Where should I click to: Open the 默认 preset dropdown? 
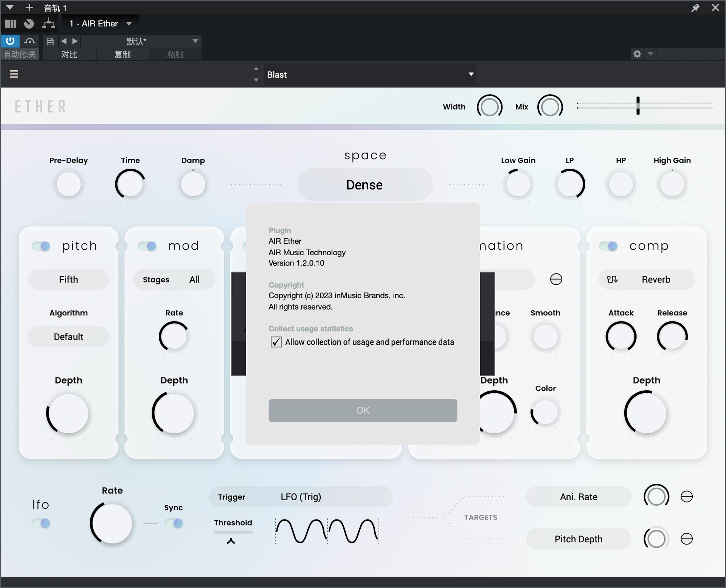[195, 41]
